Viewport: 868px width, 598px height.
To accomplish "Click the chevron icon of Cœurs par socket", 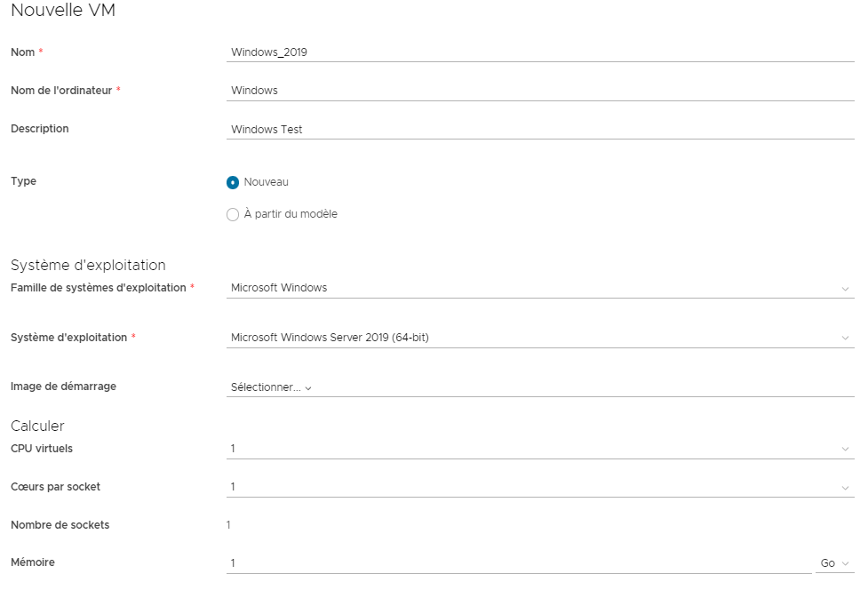I will click(845, 488).
